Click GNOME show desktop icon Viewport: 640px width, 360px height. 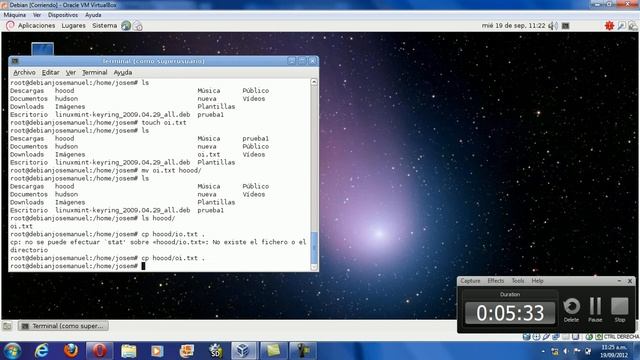(7, 326)
